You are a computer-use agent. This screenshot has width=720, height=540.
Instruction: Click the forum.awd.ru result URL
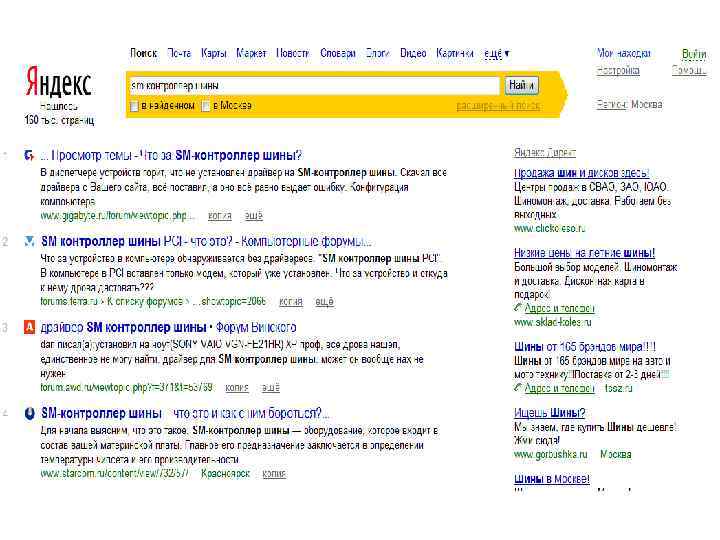tap(126, 388)
